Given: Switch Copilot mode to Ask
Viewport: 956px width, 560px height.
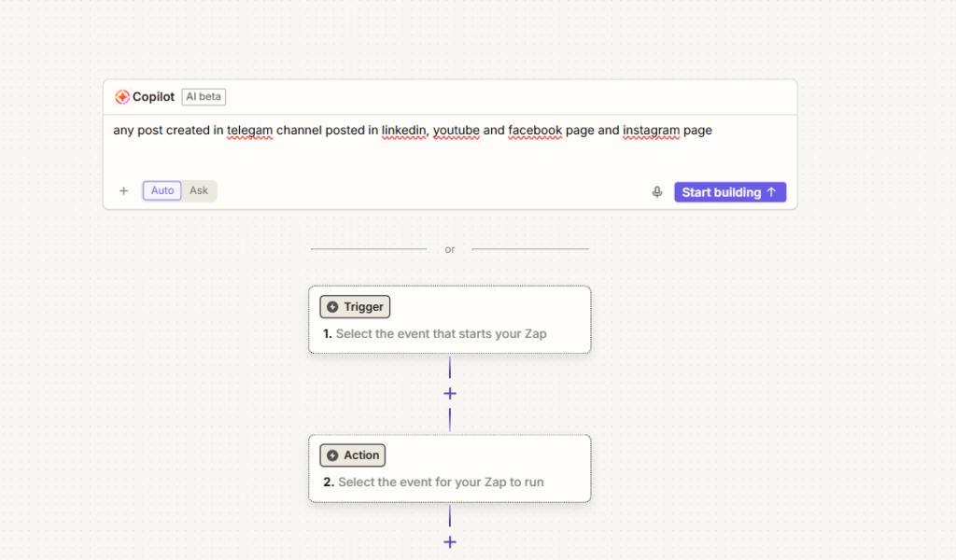Looking at the screenshot, I should [199, 190].
